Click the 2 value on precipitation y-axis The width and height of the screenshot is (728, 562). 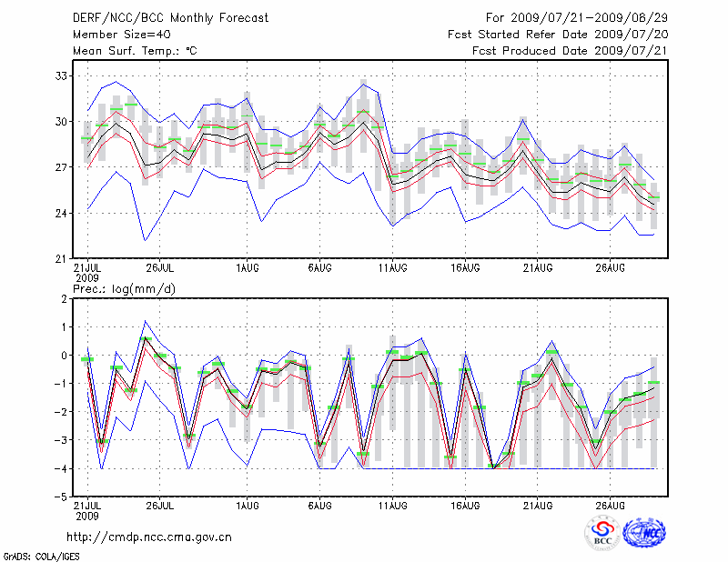(x=64, y=298)
